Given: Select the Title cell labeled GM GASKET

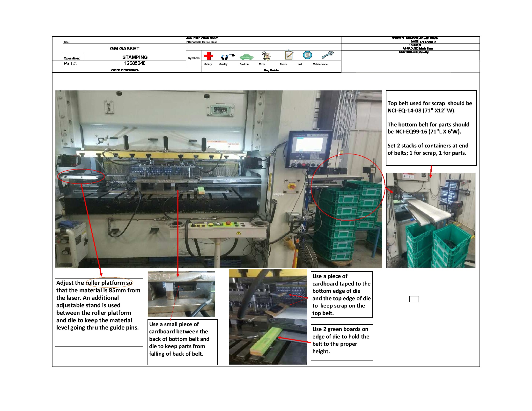Looking at the screenshot, I should 125,48.
